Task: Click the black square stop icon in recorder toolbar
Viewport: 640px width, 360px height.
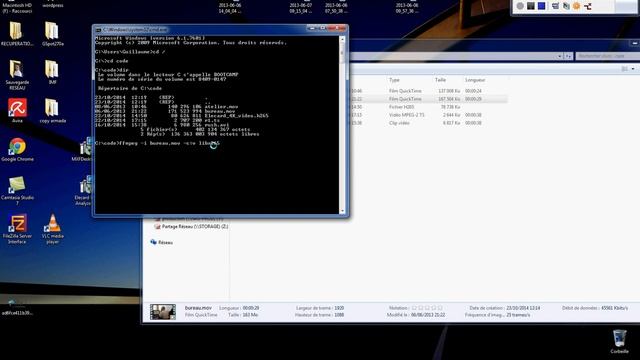Action: point(531,6)
